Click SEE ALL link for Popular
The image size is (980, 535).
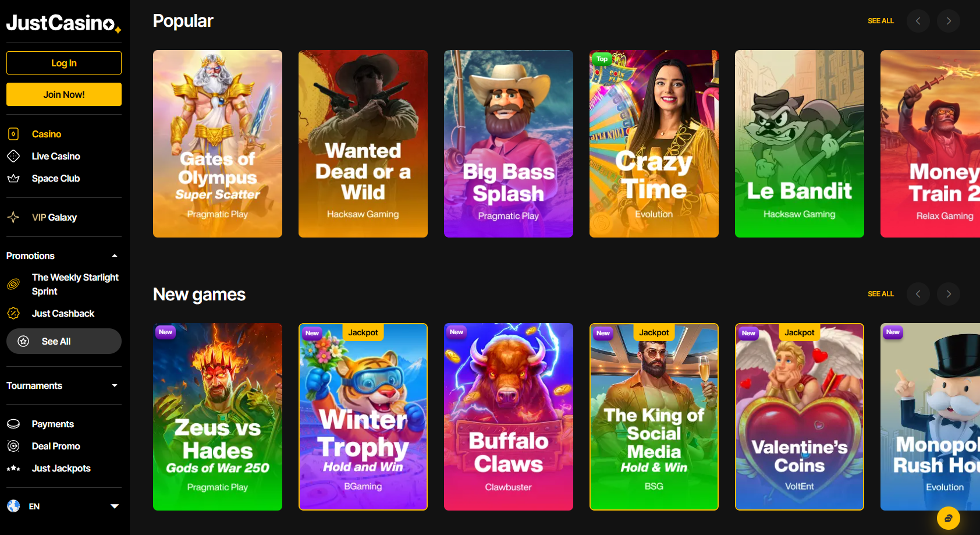pyautogui.click(x=880, y=21)
